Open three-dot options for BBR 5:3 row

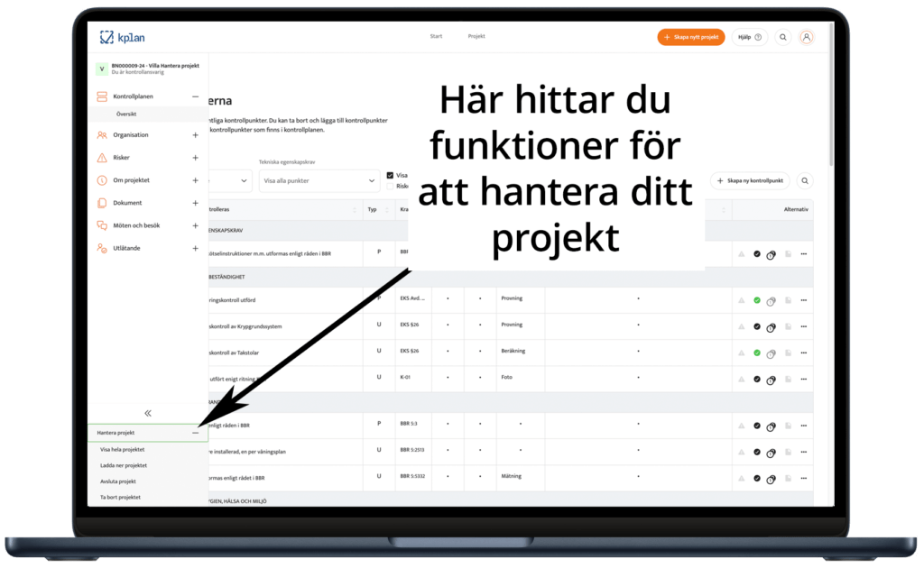pos(803,425)
